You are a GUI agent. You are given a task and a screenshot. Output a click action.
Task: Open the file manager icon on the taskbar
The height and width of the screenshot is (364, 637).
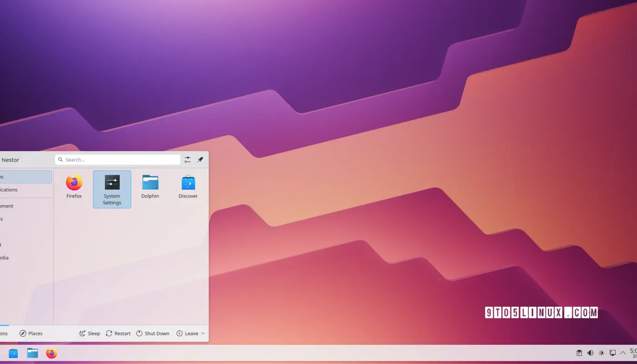click(x=32, y=353)
